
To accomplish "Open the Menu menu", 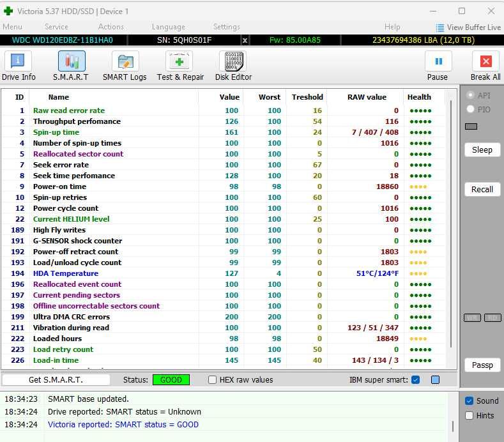I will [13, 27].
